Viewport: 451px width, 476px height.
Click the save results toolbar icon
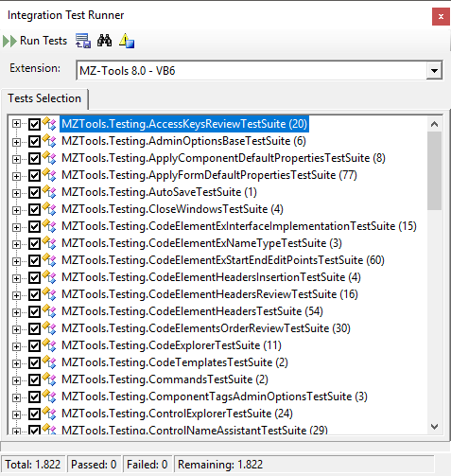(x=83, y=41)
